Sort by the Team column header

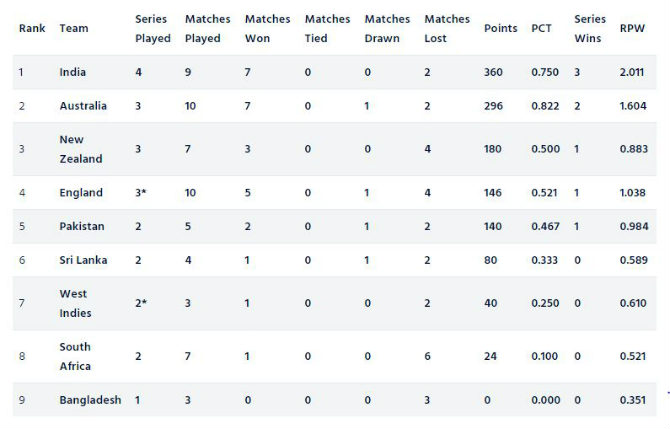click(74, 29)
